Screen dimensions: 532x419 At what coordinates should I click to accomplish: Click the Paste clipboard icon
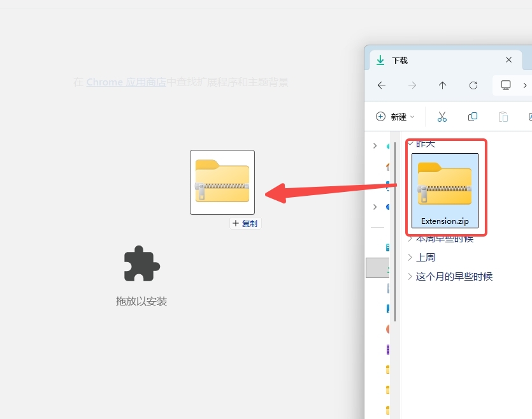coord(503,117)
